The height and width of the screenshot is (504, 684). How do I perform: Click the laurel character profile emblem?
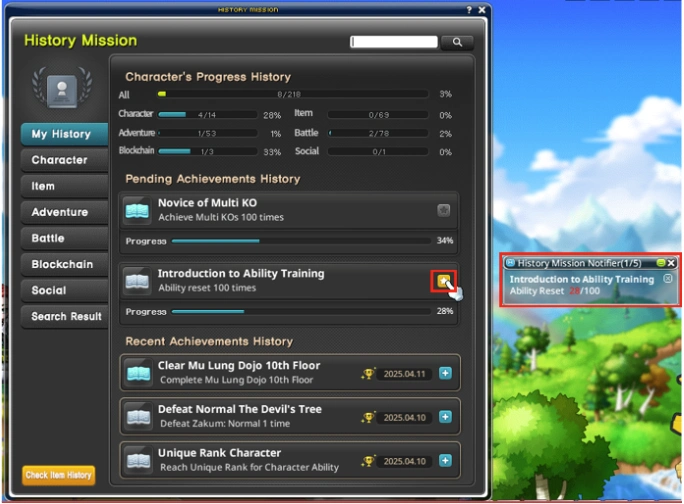[62, 89]
